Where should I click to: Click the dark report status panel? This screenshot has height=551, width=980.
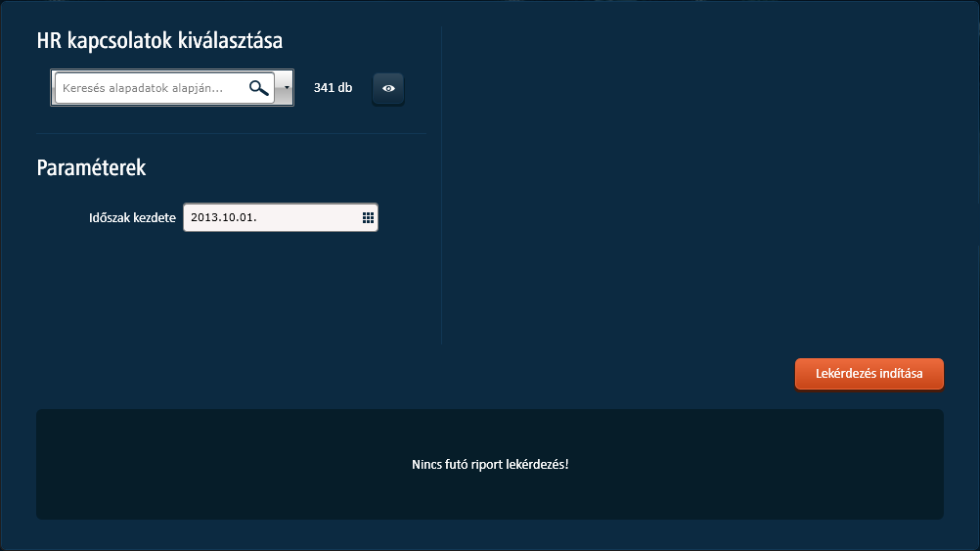245,489
